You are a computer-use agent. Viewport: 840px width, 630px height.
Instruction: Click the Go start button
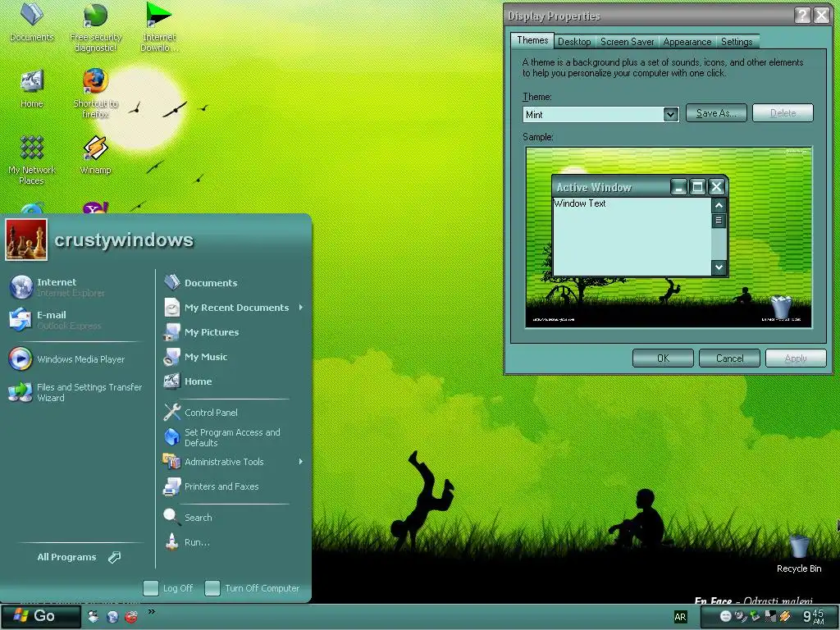(41, 617)
